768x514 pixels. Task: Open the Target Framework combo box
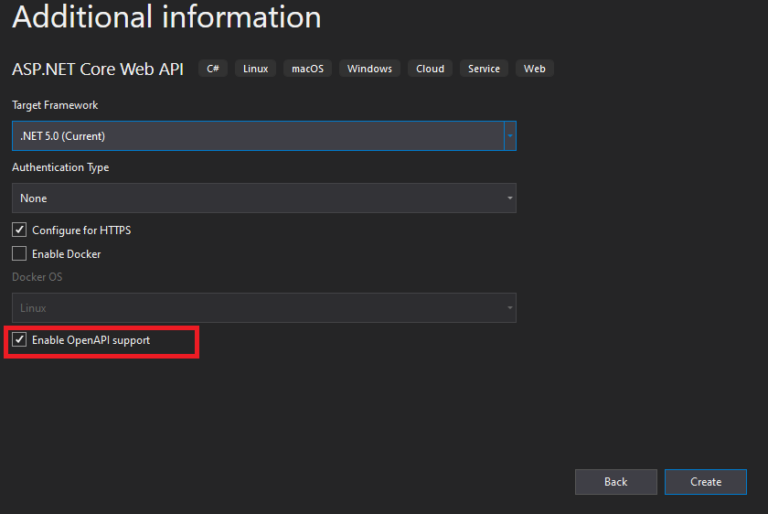tap(257, 136)
